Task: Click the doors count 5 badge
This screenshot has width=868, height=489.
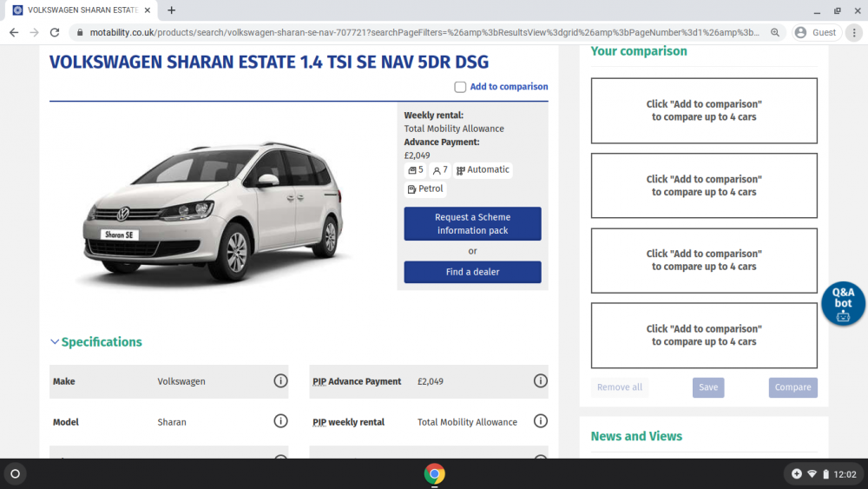Action: [x=415, y=170]
